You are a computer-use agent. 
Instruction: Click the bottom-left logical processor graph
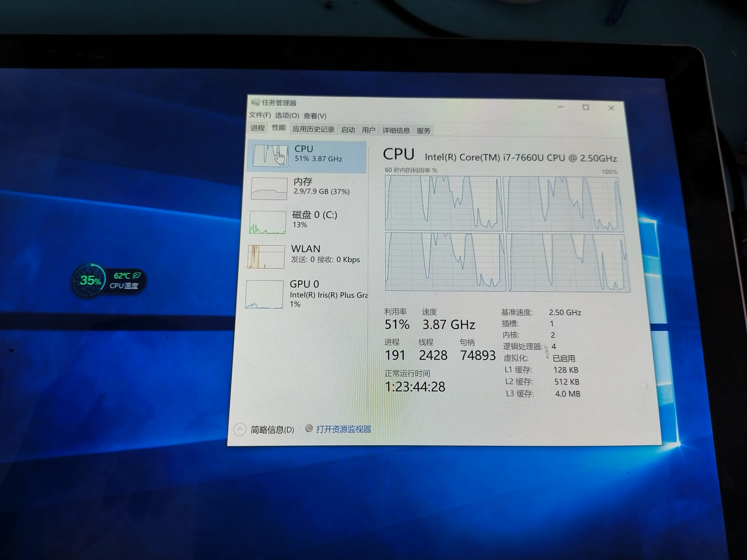click(445, 262)
